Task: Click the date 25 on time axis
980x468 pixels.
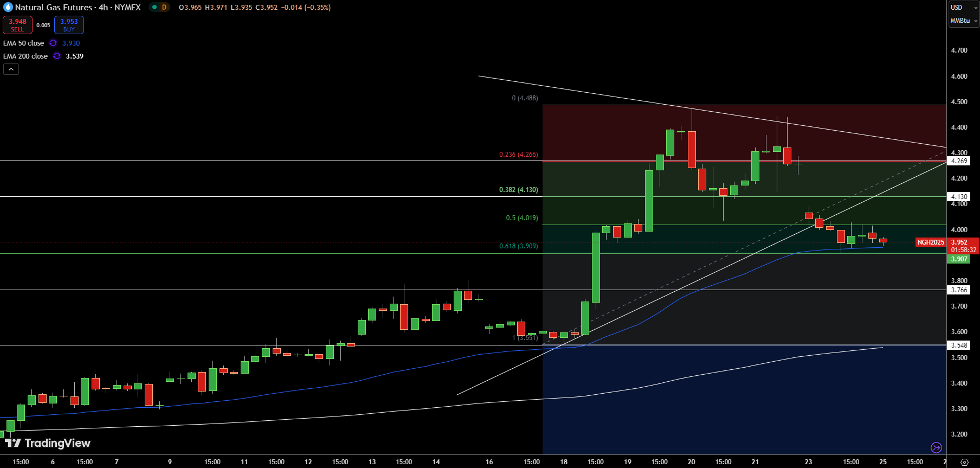Action: coord(883,462)
